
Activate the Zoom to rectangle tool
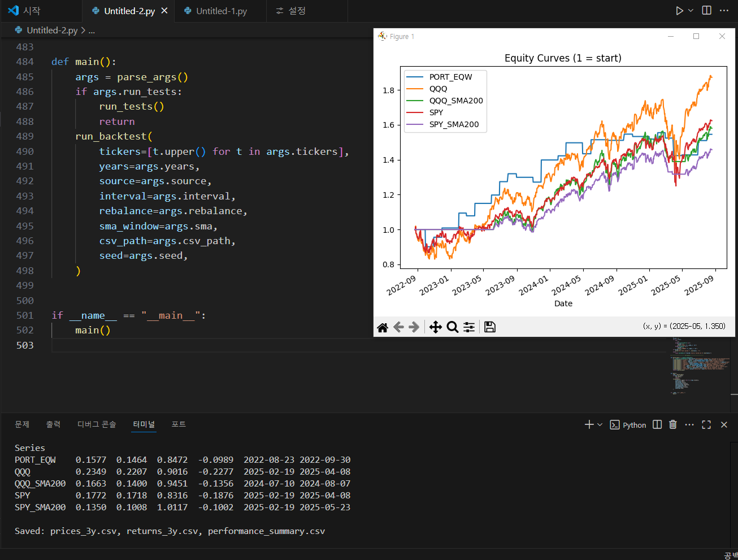[x=452, y=327]
